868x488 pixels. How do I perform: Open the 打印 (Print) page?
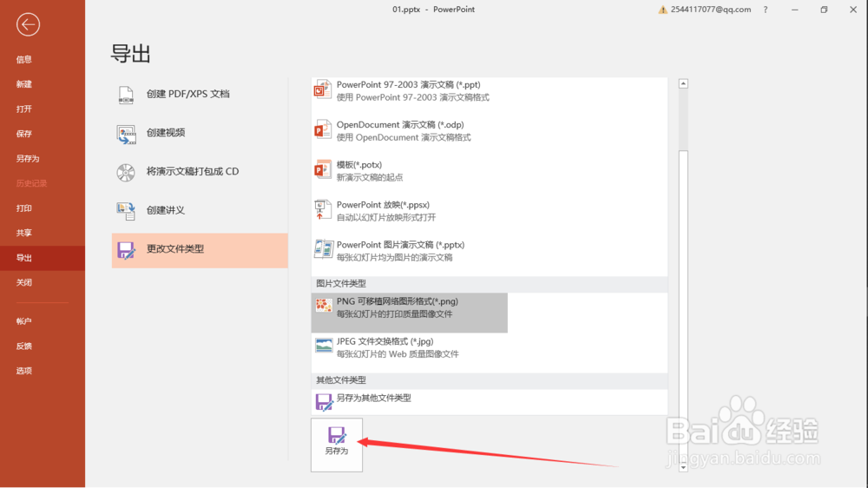pos(23,208)
